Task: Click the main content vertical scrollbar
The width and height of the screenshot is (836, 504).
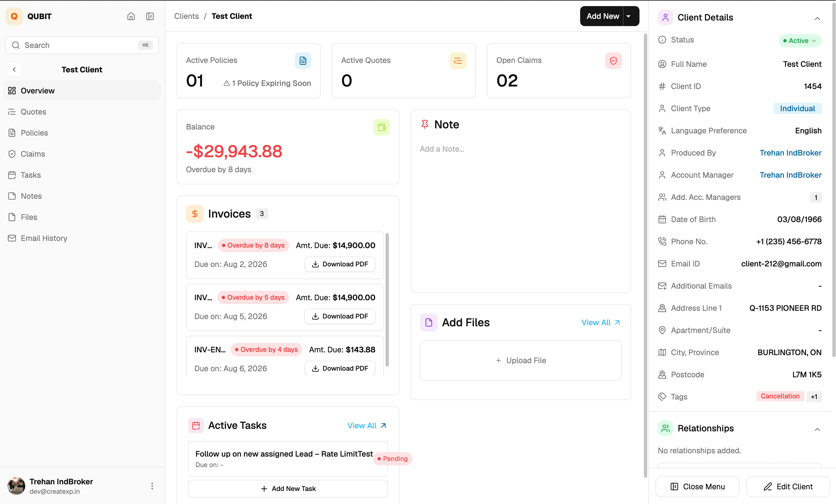Action: 645,255
